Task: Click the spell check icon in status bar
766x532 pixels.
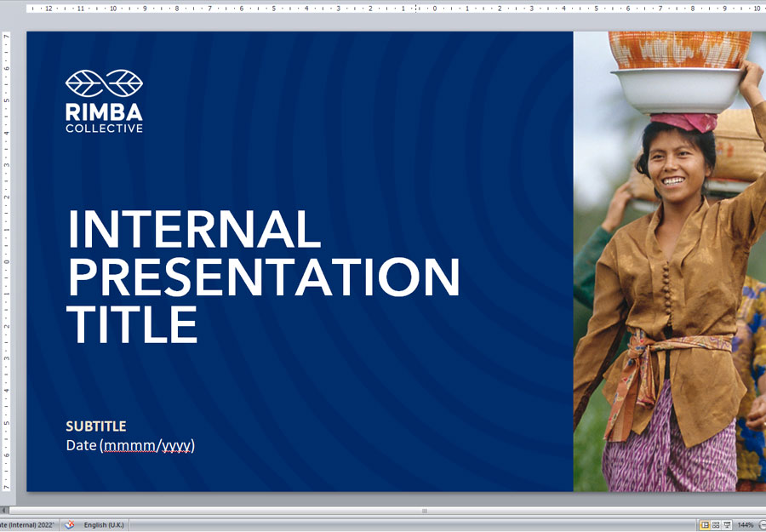Action: tap(70, 524)
